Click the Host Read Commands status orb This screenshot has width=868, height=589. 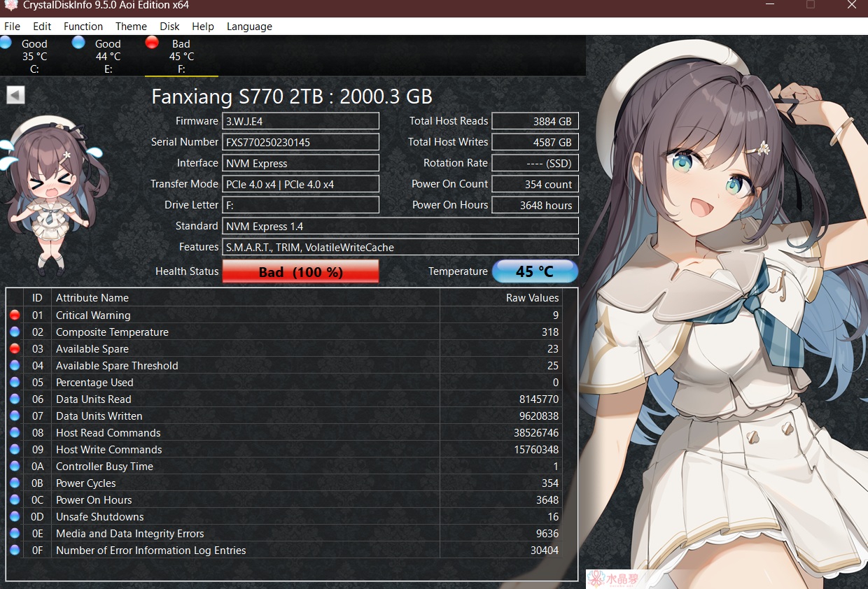coord(15,433)
